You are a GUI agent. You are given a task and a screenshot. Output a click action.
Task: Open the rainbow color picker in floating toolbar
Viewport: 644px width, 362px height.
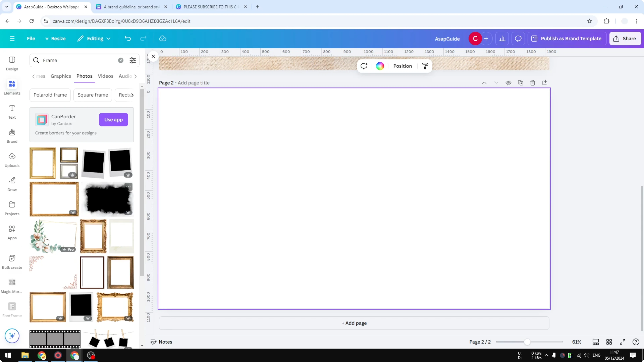coord(380,66)
